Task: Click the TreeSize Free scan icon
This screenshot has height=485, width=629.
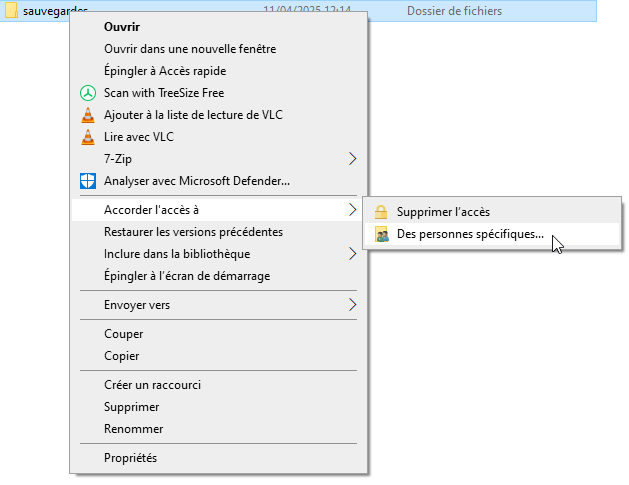Action: point(88,93)
